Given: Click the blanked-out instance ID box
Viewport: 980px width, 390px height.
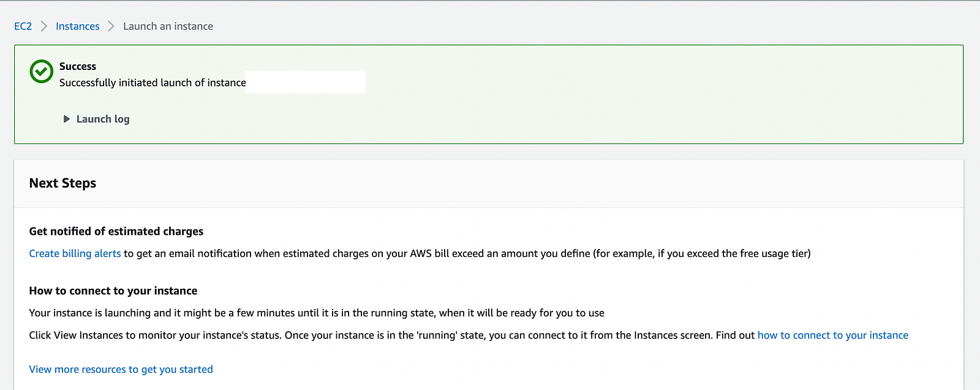Looking at the screenshot, I should 306,82.
